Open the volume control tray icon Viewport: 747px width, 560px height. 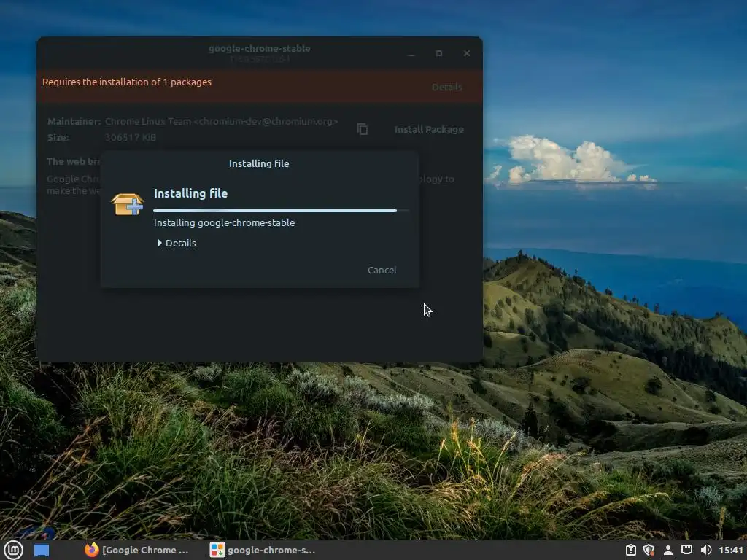coord(706,550)
